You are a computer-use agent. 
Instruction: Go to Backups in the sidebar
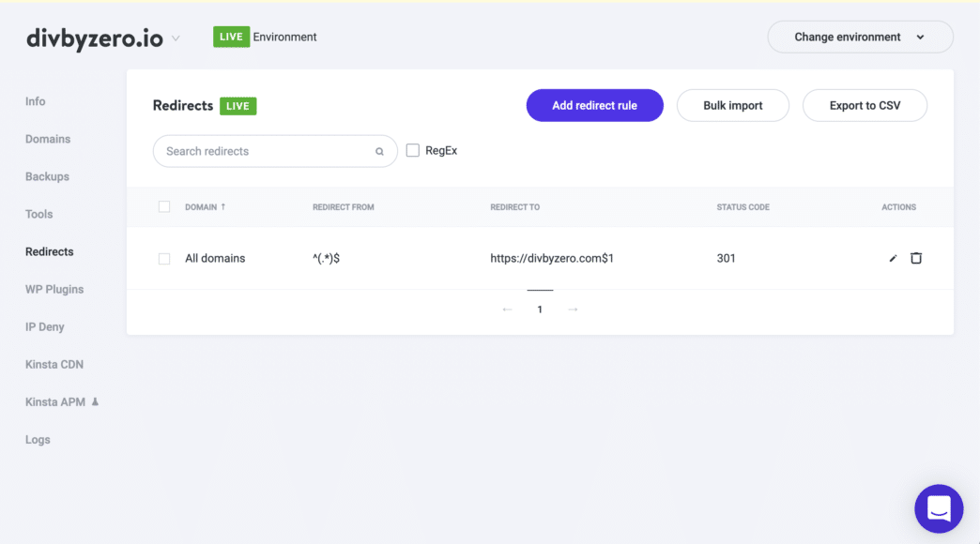(x=47, y=176)
